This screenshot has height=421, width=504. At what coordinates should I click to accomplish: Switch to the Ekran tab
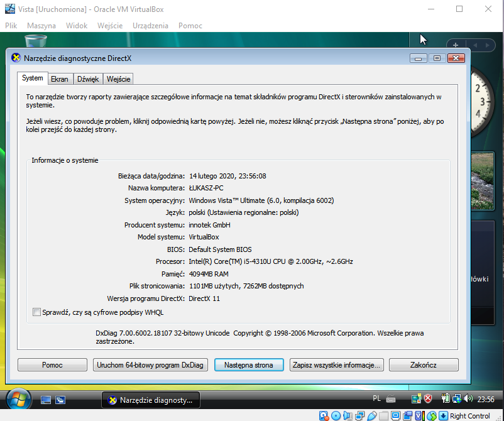pos(60,79)
